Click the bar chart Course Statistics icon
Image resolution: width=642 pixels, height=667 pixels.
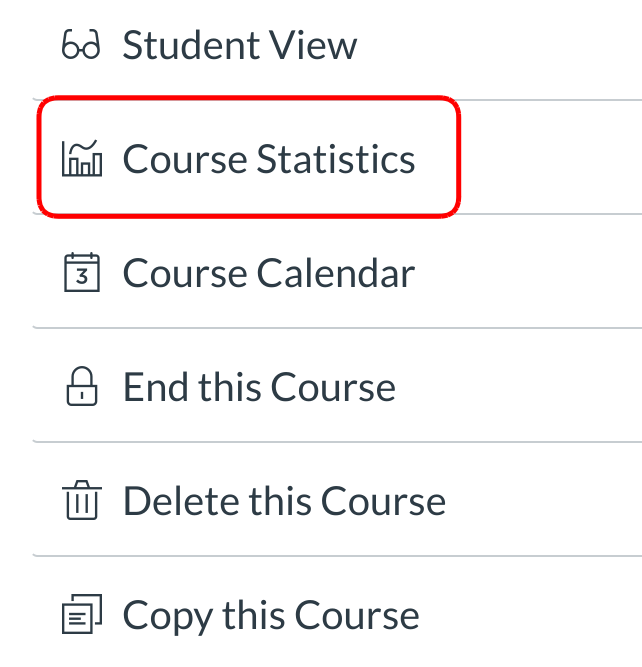(81, 159)
